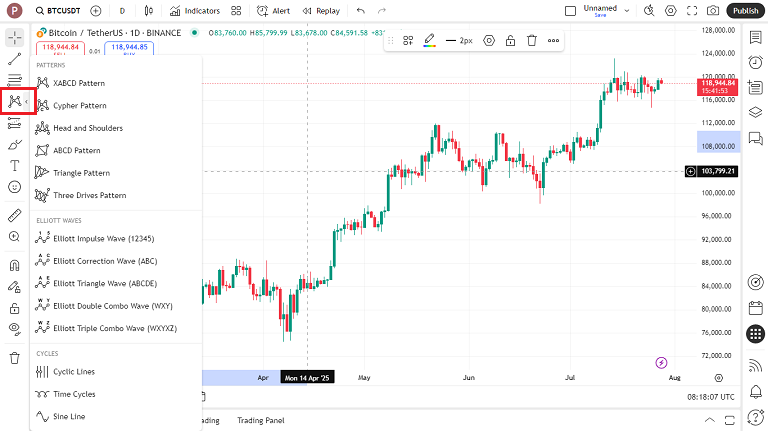
Task: Lock the selected drawing in floating toolbar
Action: (x=510, y=41)
